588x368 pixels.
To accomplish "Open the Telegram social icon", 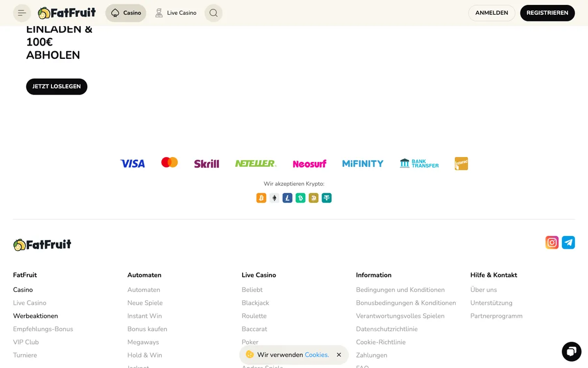I will [x=568, y=242].
